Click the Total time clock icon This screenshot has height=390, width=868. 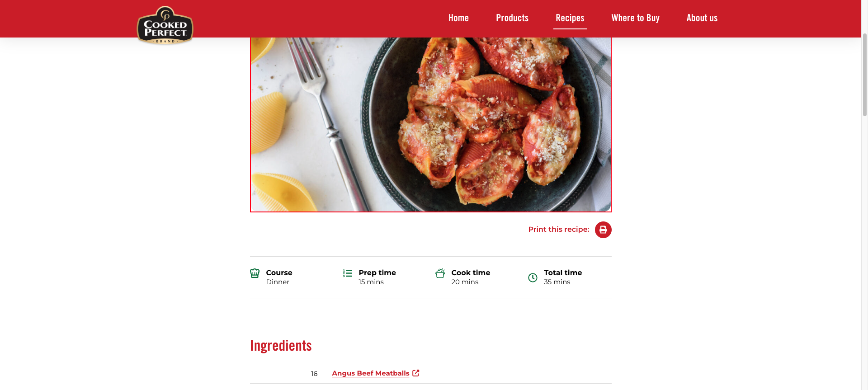pyautogui.click(x=533, y=277)
